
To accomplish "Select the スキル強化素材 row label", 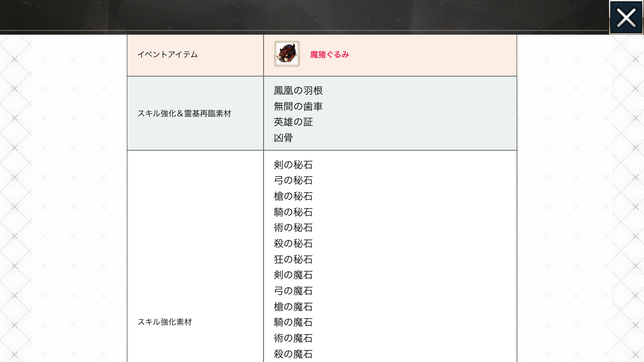I will pos(165,322).
